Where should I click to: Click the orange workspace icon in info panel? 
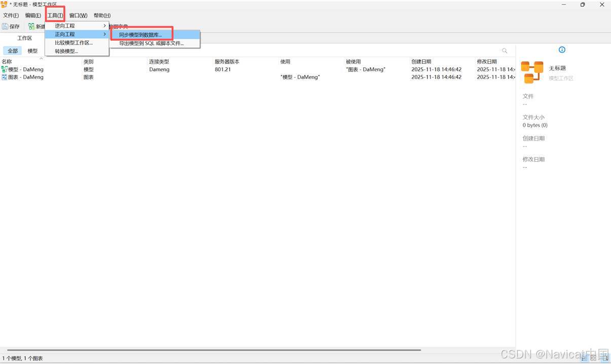tap(532, 72)
